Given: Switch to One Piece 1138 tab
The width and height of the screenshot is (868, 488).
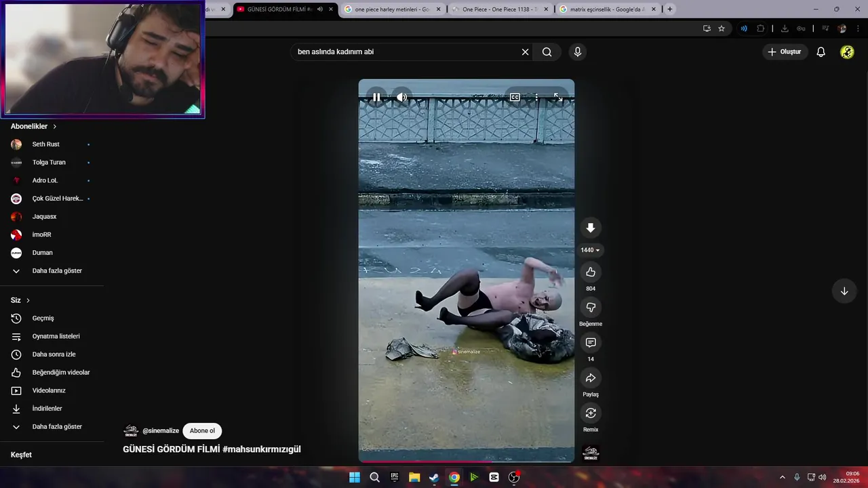Looking at the screenshot, I should tap(500, 9).
